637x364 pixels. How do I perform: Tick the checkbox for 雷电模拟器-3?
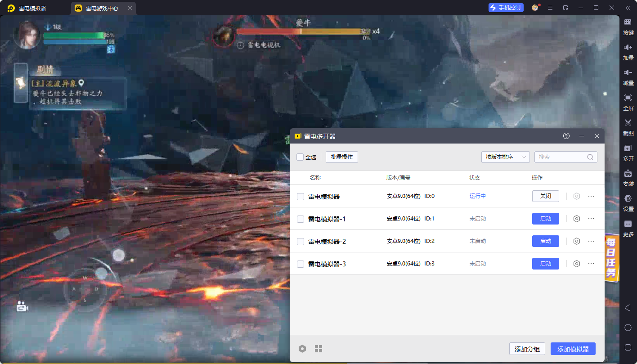(x=301, y=264)
